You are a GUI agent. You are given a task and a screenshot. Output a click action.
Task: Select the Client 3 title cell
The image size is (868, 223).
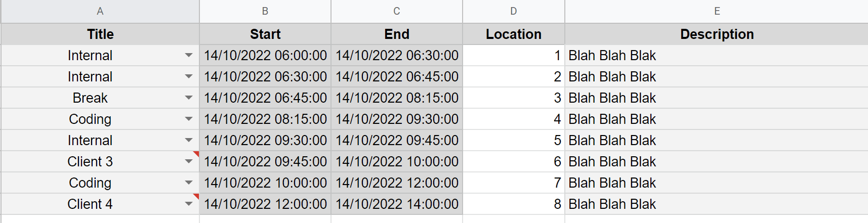100,161
